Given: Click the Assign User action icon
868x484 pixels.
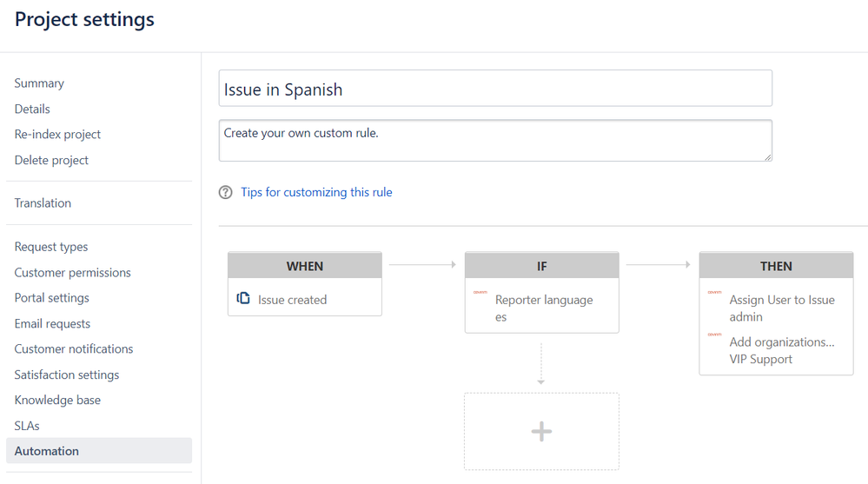Looking at the screenshot, I should pyautogui.click(x=714, y=293).
